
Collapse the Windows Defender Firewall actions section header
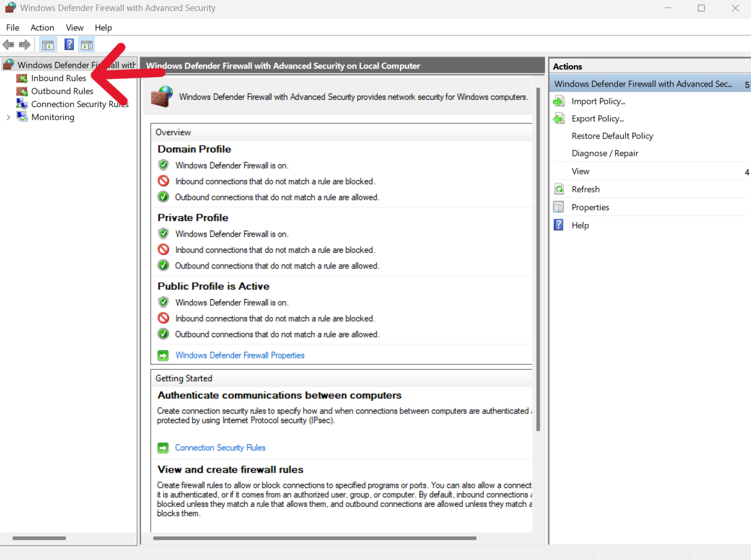pyautogui.click(x=651, y=84)
